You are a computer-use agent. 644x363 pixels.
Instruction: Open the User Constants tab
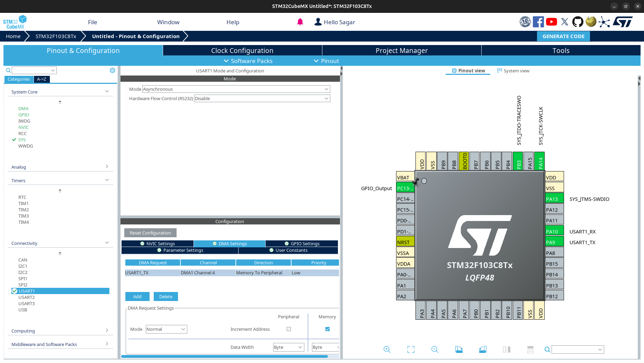point(288,250)
